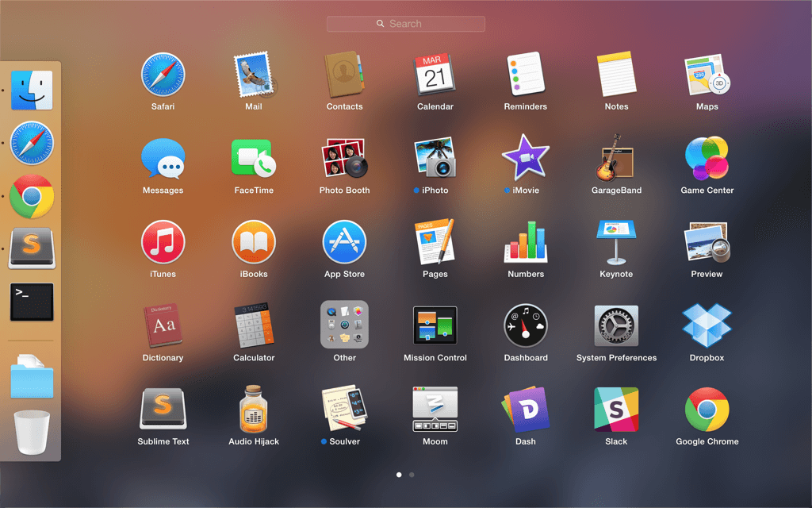
Task: Launch Reminders
Action: pyautogui.click(x=526, y=75)
